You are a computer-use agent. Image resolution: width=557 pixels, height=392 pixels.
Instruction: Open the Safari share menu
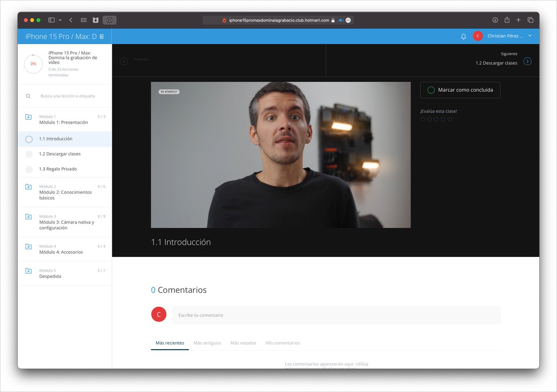click(x=507, y=20)
